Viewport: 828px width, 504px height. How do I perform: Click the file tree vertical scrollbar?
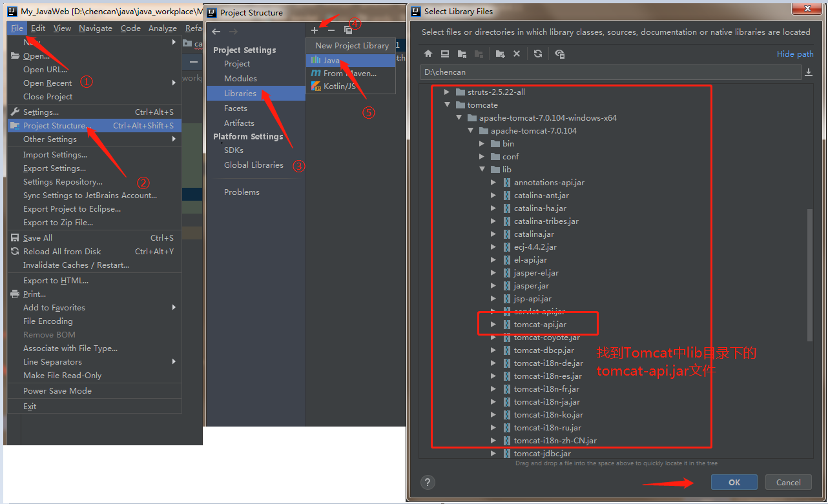coord(810,274)
